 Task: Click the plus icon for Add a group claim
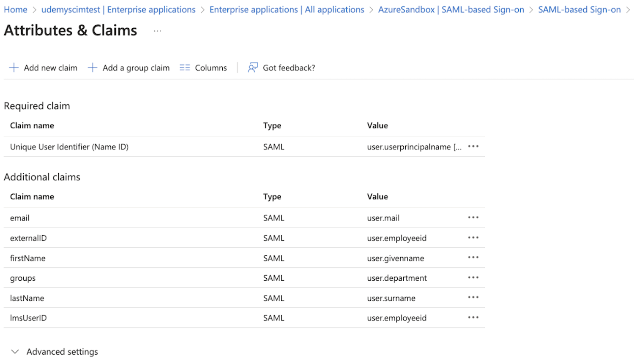click(93, 68)
